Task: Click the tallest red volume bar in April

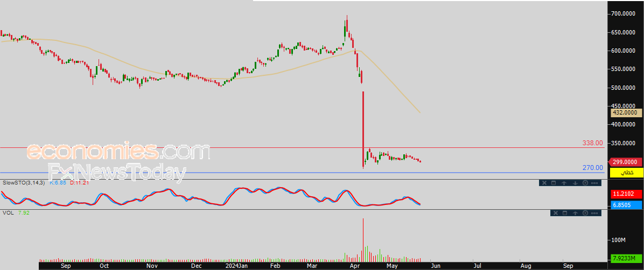Action: (x=363, y=240)
